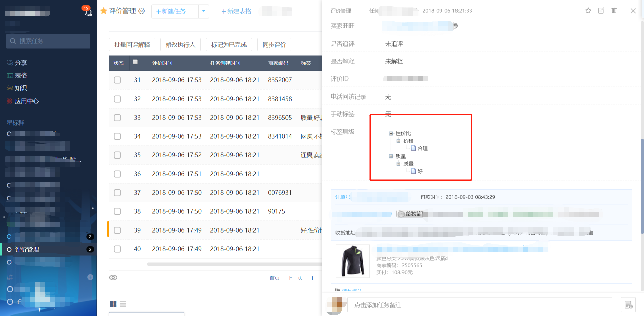Open settings gear next to 评价管理

142,11
